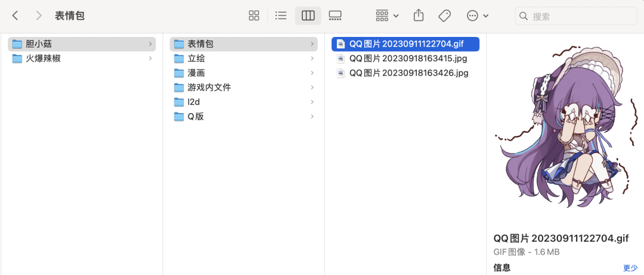Open the 游戏内文件 folder

click(x=243, y=87)
